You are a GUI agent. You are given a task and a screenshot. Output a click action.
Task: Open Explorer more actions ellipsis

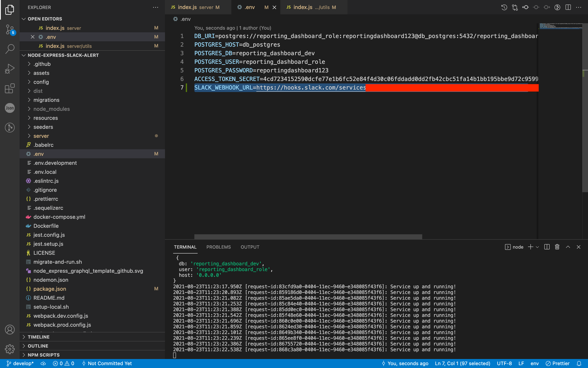click(x=156, y=7)
